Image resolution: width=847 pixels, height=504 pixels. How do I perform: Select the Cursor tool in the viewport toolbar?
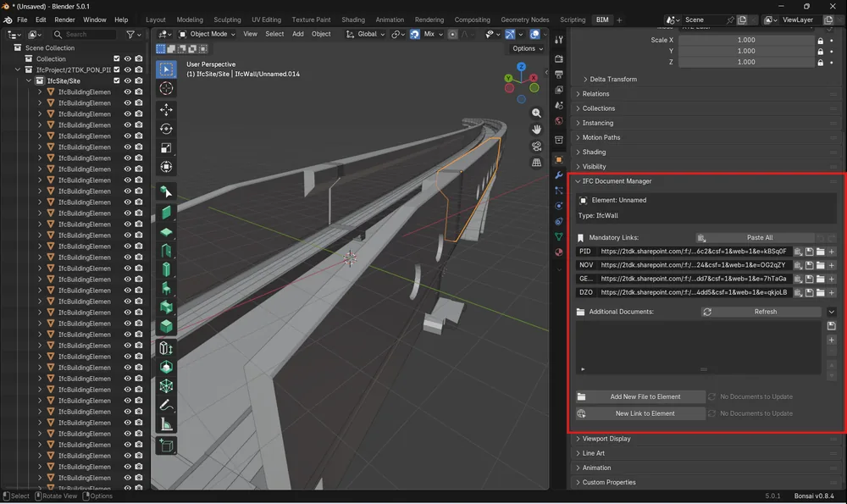[166, 88]
